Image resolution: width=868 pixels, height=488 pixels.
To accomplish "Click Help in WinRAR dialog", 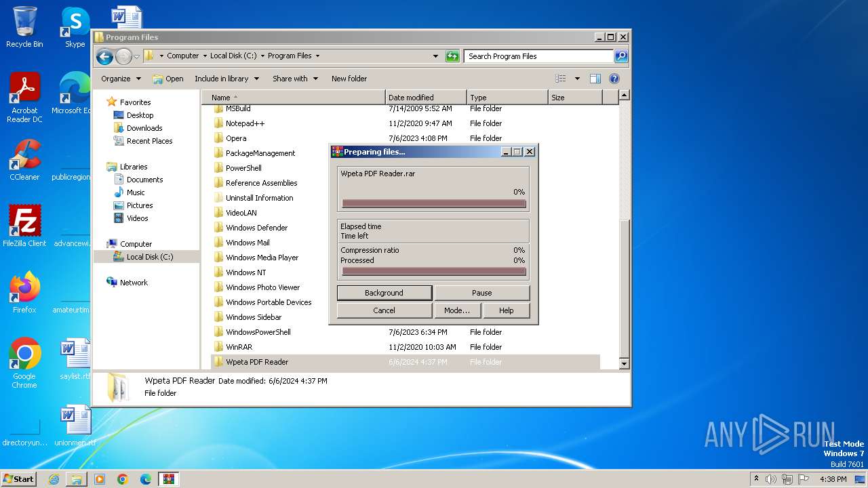I will click(506, 310).
